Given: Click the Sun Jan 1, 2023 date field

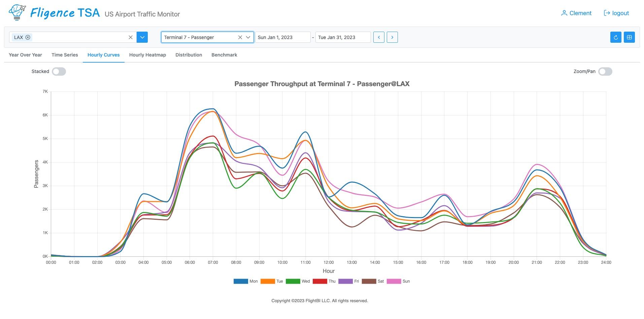Looking at the screenshot, I should coord(283,37).
